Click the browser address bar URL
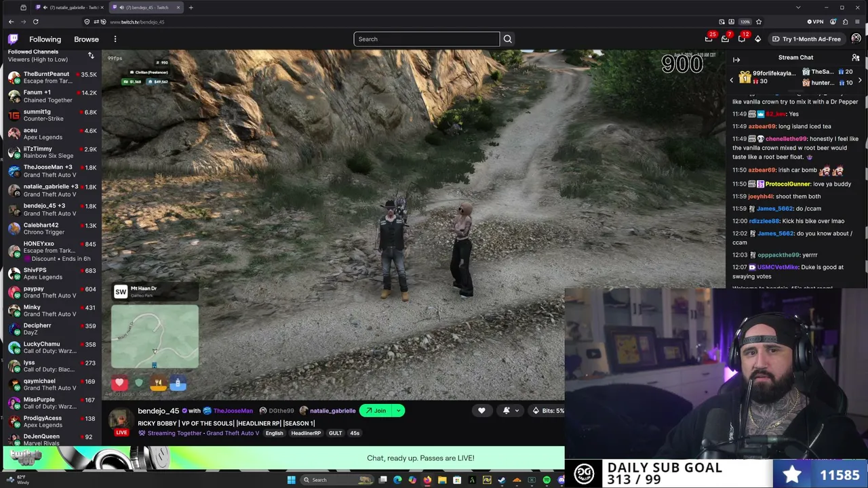 137,22
